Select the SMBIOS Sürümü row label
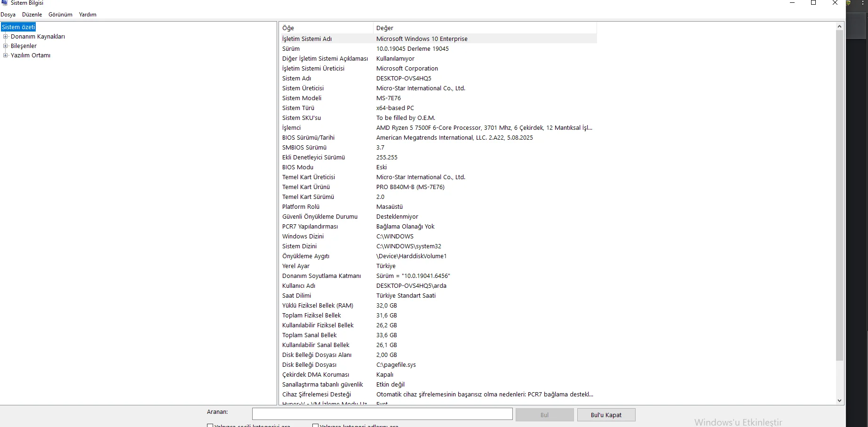 [304, 147]
